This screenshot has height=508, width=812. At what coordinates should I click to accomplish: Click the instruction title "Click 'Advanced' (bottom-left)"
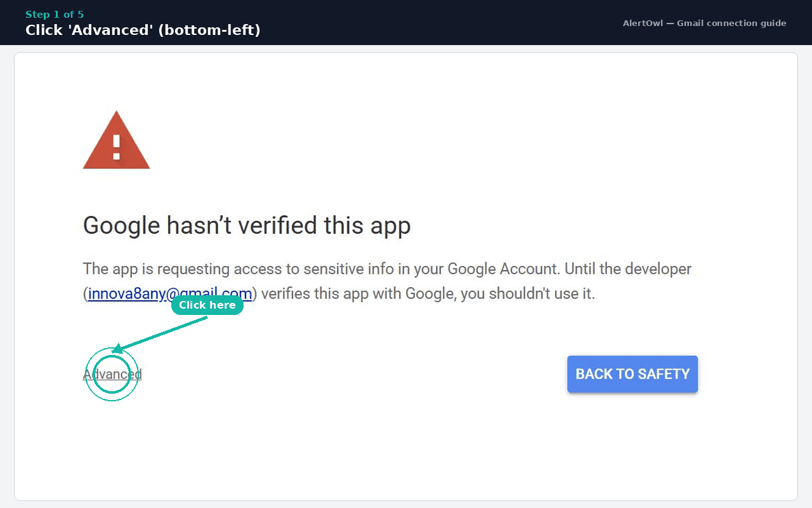(143, 29)
